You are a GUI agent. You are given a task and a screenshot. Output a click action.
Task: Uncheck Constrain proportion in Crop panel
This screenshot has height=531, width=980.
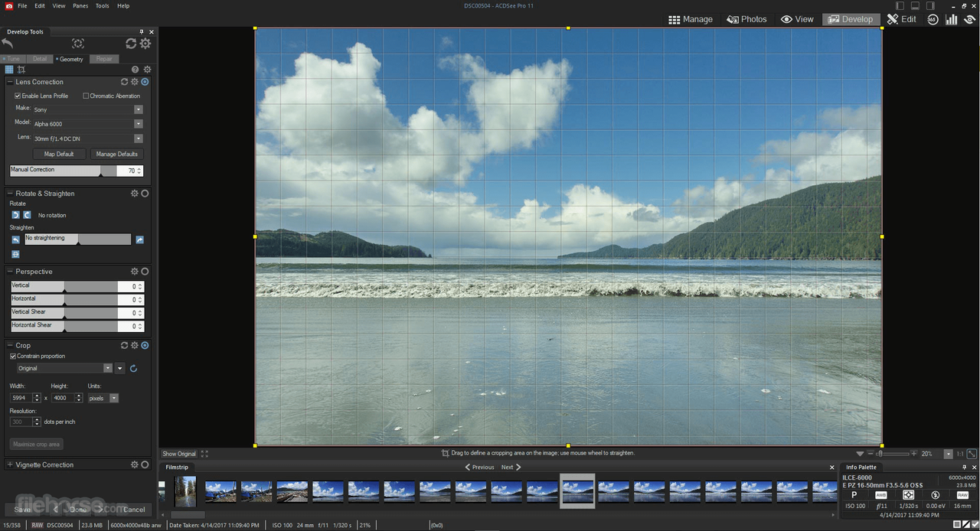tap(12, 356)
